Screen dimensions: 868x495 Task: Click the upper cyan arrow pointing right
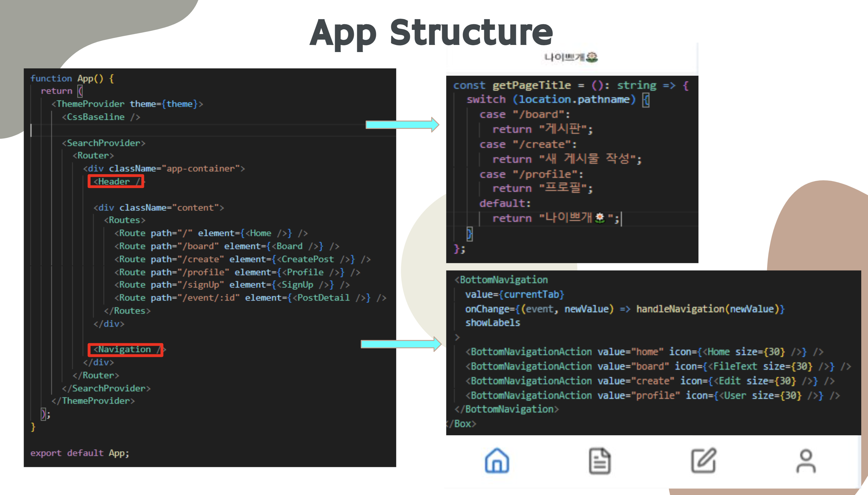pyautogui.click(x=402, y=125)
